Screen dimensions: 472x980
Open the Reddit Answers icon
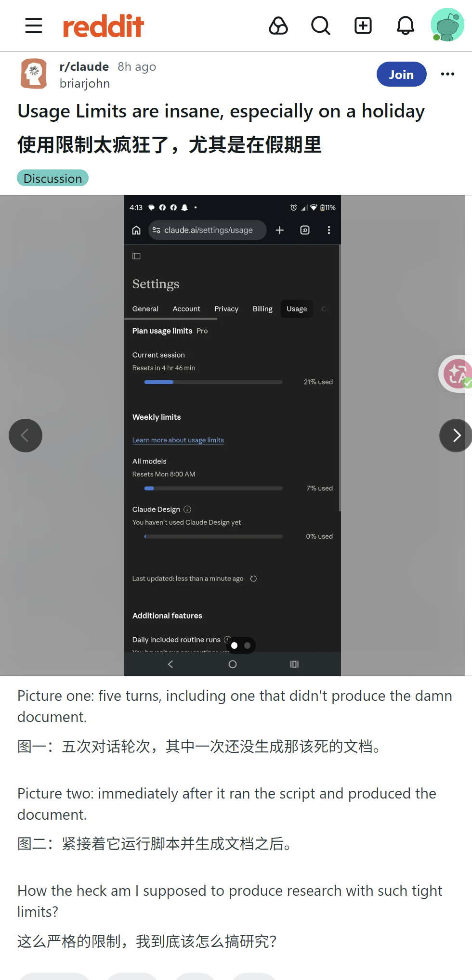278,26
